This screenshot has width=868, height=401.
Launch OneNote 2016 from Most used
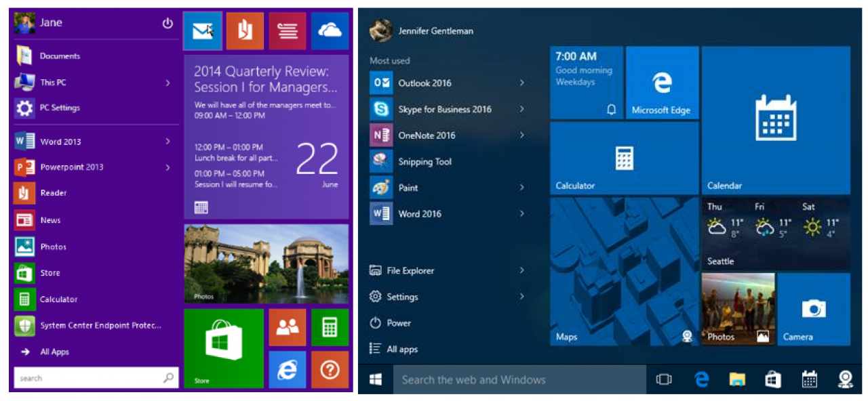pyautogui.click(x=449, y=135)
